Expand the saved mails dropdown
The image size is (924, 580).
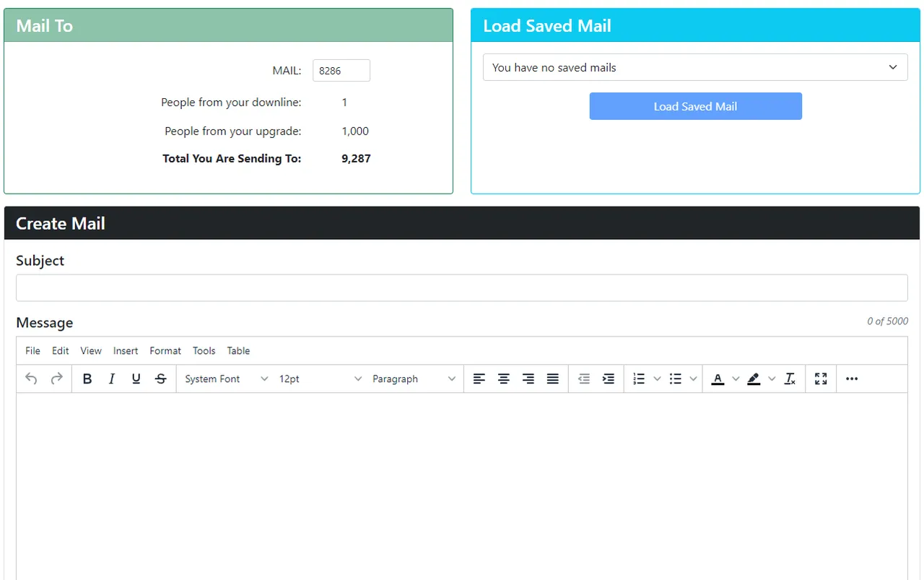tap(695, 67)
